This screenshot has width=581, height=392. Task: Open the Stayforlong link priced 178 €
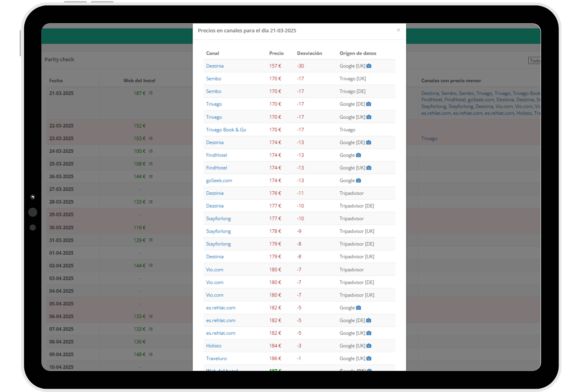218,232
